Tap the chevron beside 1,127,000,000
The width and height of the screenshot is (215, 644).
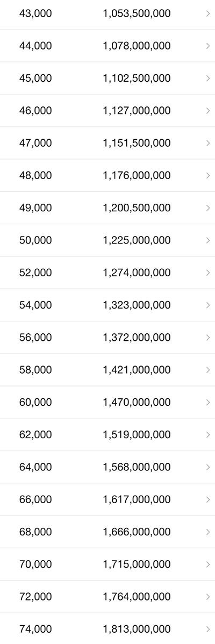click(208, 111)
